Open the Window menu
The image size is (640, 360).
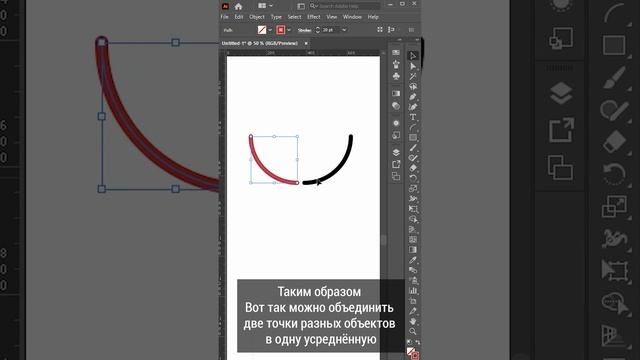pos(352,17)
